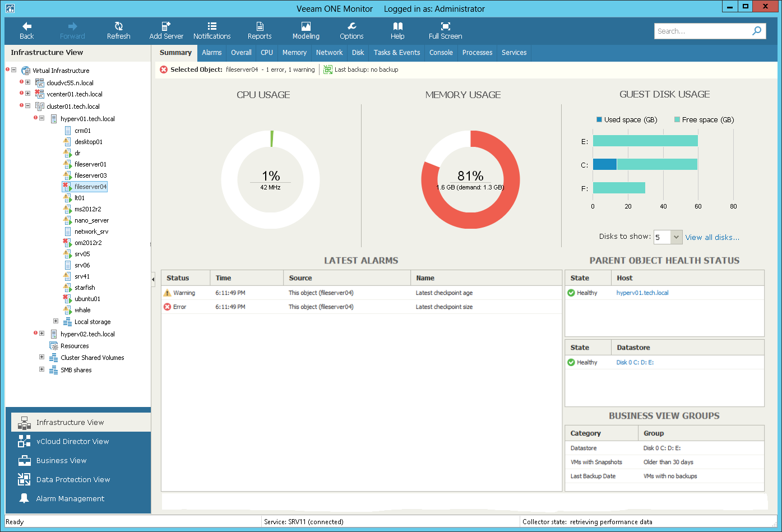
Task: Select the Data Protection View pane
Action: click(73, 479)
